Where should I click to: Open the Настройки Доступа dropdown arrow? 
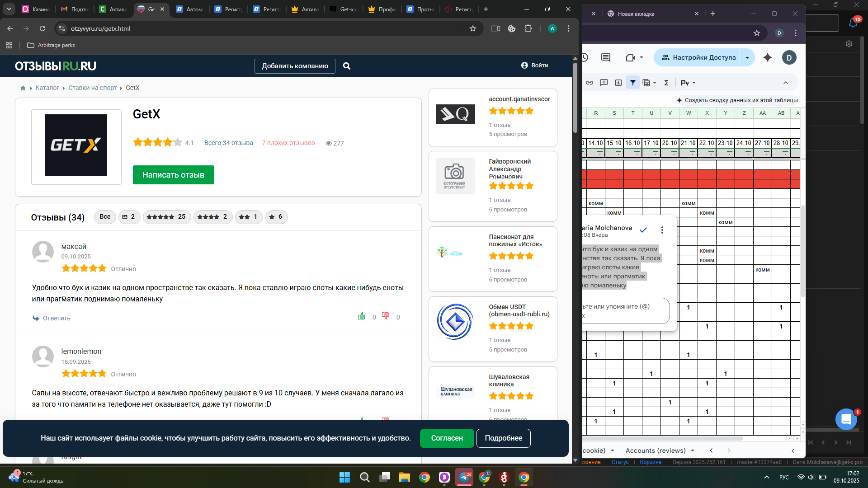pos(747,57)
